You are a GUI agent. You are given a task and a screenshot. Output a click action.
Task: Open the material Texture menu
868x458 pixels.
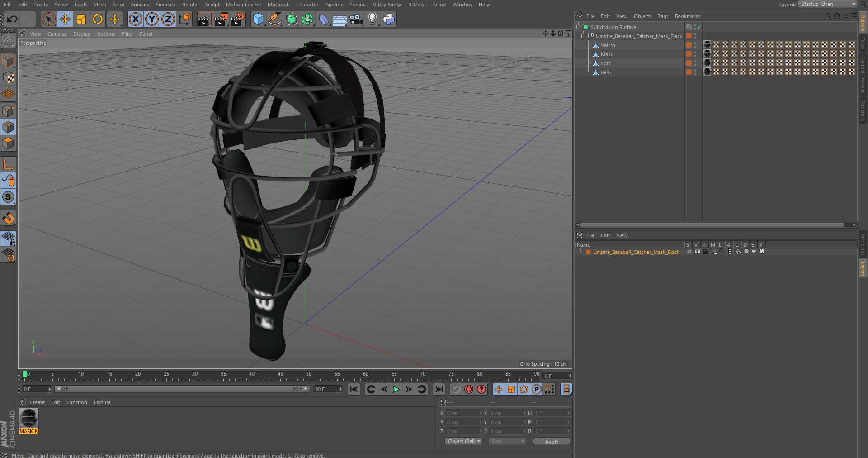point(102,402)
